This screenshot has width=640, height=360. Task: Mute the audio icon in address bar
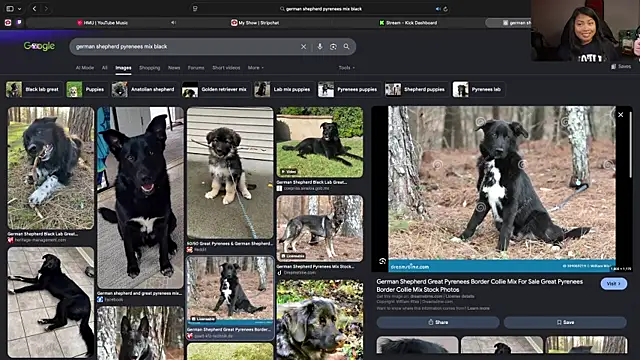[438, 9]
